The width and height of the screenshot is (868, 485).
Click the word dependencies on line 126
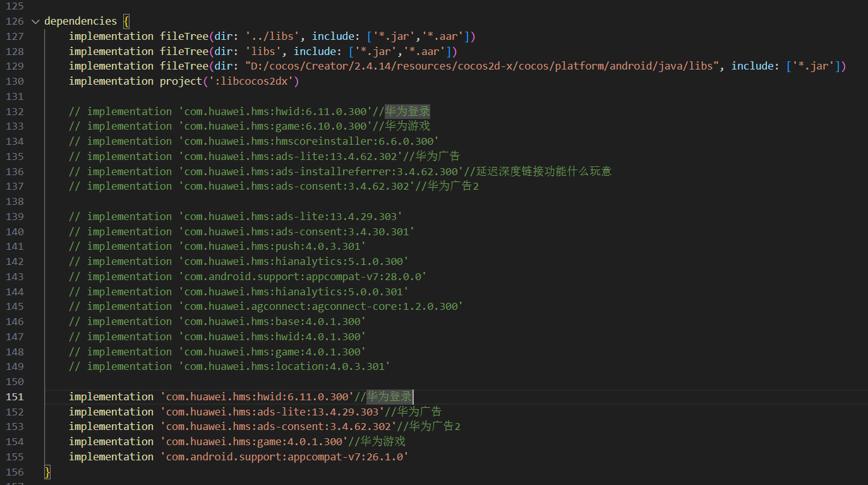pyautogui.click(x=80, y=21)
